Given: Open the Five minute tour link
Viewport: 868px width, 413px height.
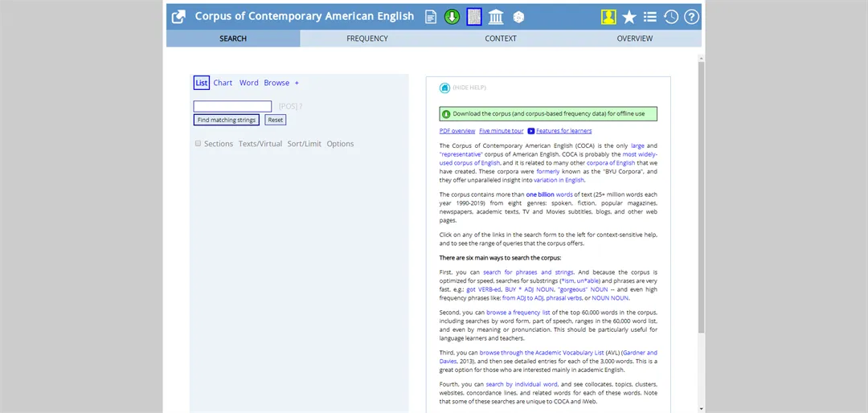Looking at the screenshot, I should pyautogui.click(x=502, y=131).
